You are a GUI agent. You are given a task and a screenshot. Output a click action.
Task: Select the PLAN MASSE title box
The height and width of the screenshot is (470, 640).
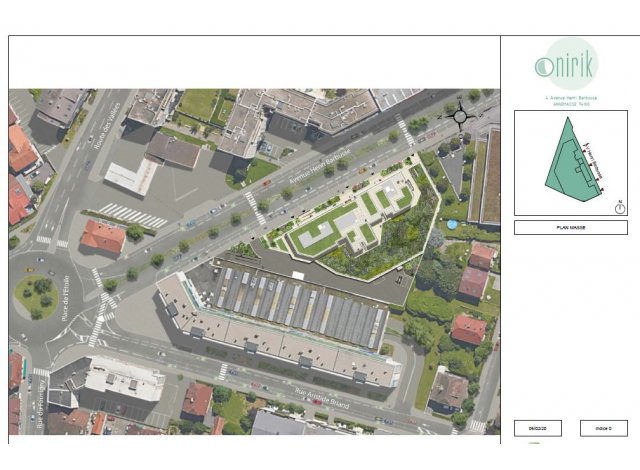click(570, 227)
